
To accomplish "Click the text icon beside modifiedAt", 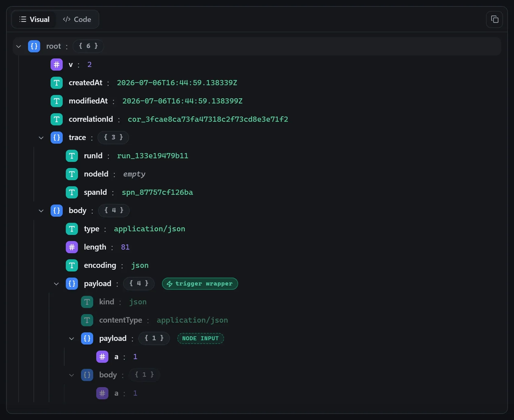I will coord(57,101).
